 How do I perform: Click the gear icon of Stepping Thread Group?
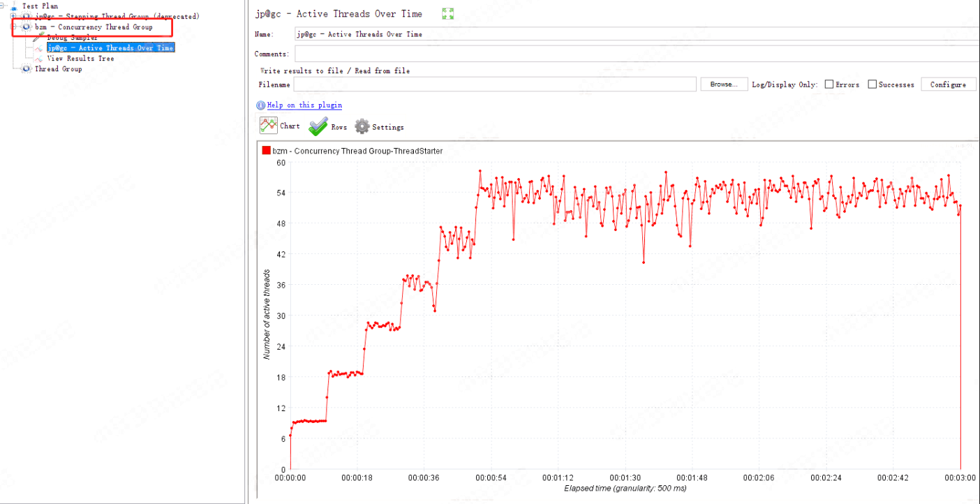click(x=26, y=16)
